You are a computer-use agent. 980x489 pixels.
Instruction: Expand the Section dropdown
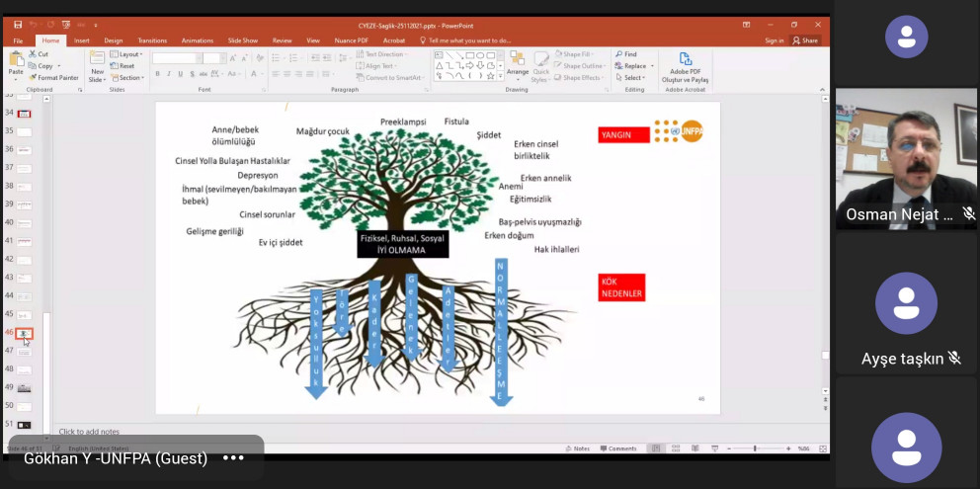pos(127,78)
